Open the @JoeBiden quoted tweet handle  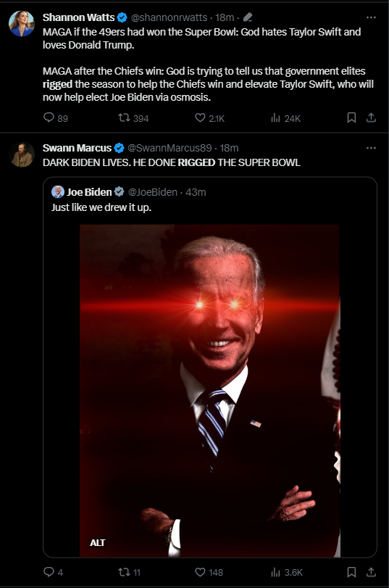tap(153, 192)
